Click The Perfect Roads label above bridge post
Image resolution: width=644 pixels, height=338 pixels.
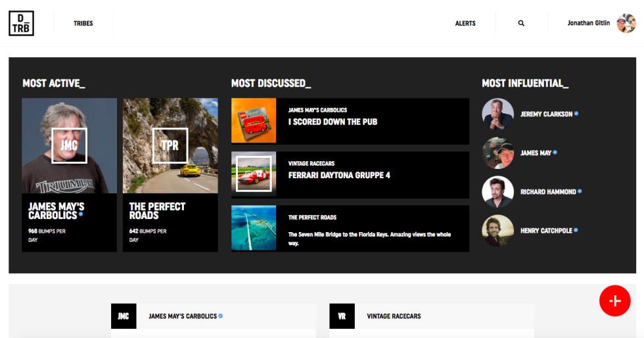click(312, 218)
